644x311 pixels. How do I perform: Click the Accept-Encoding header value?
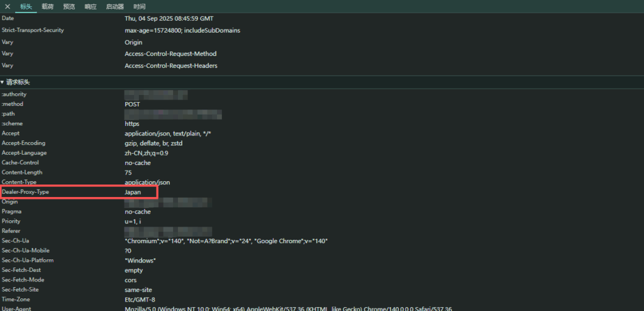(x=153, y=144)
